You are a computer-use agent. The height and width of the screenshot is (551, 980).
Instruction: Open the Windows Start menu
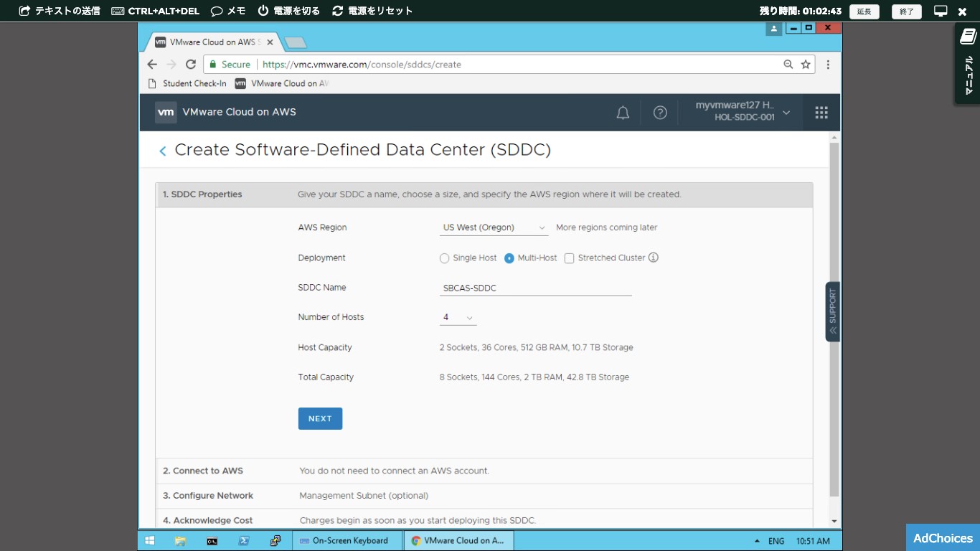click(x=150, y=541)
